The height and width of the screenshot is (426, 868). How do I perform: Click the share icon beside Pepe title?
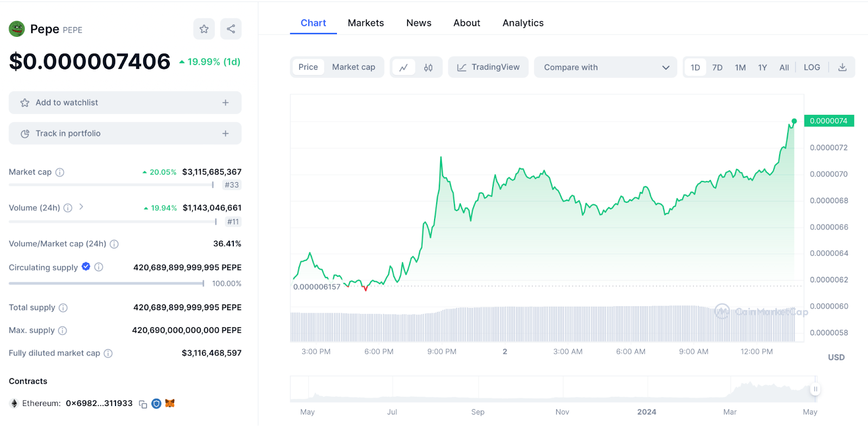coord(231,29)
